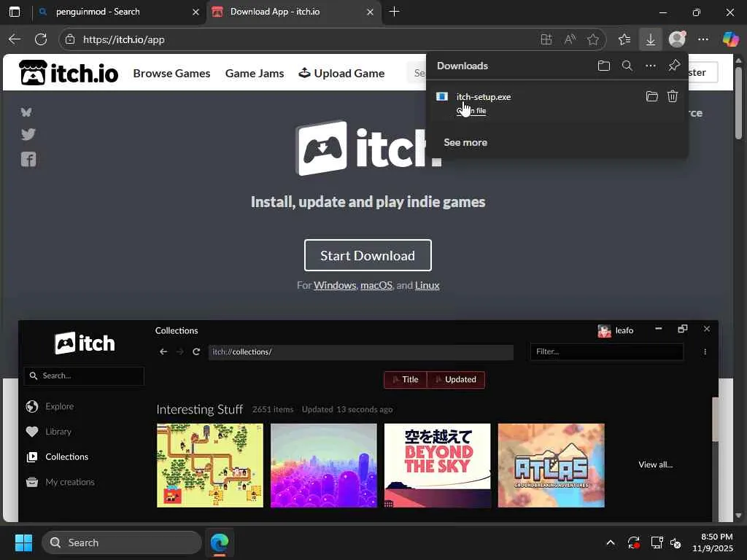This screenshot has height=560, width=747.
Task: Open Game Jams menu item
Action: coord(255,74)
